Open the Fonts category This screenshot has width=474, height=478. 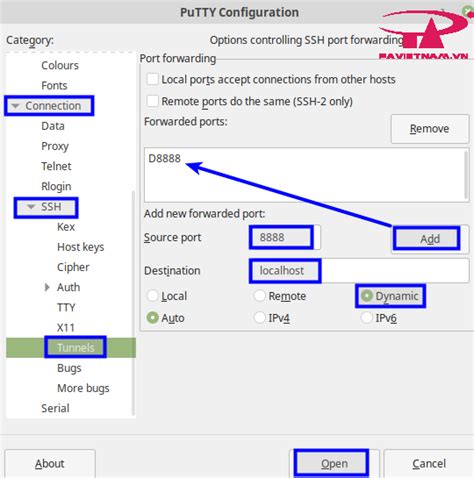point(54,86)
